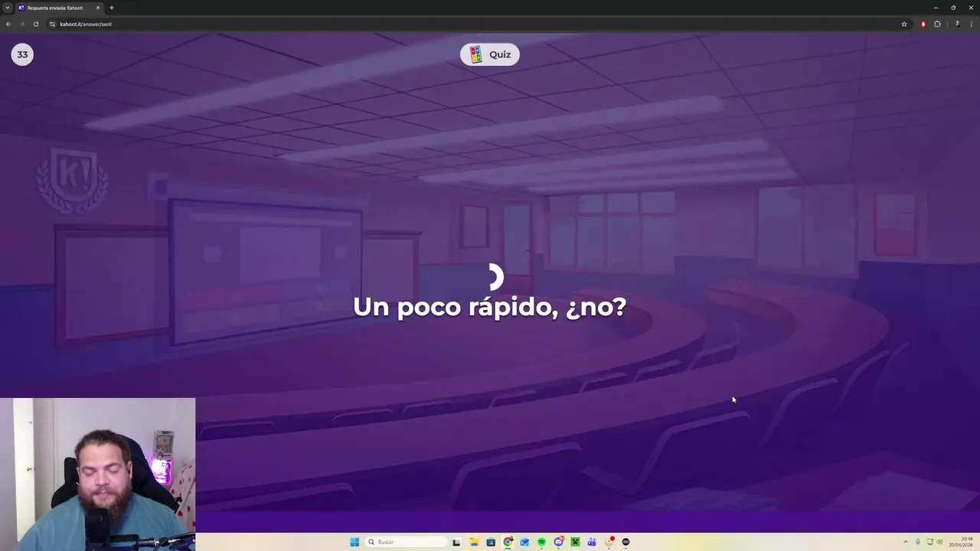Show hidden system tray icons
Image resolution: width=980 pixels, height=551 pixels.
906,542
